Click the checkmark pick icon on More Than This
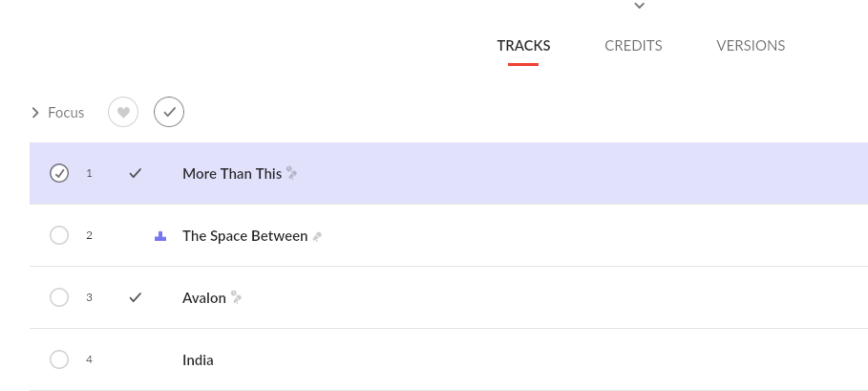The height and width of the screenshot is (391, 868). (x=136, y=173)
